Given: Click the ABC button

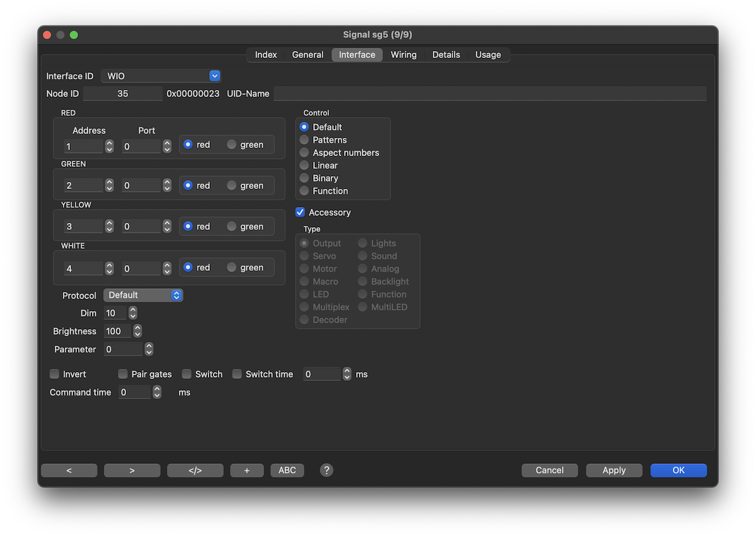Looking at the screenshot, I should [x=287, y=470].
